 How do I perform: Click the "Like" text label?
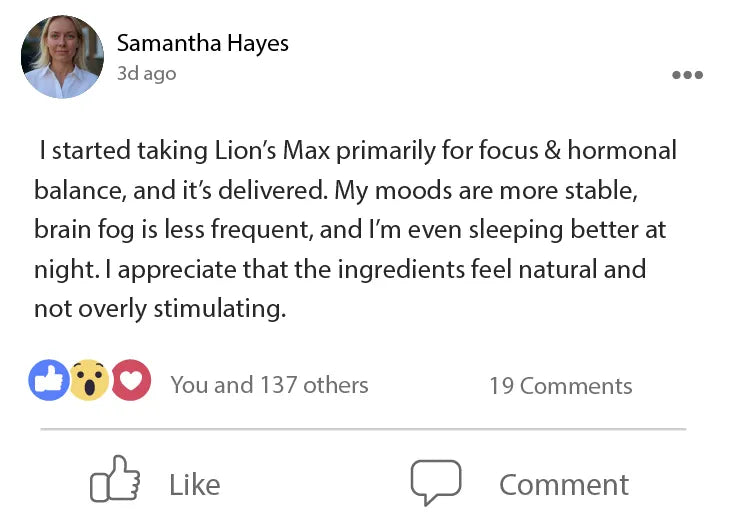194,485
